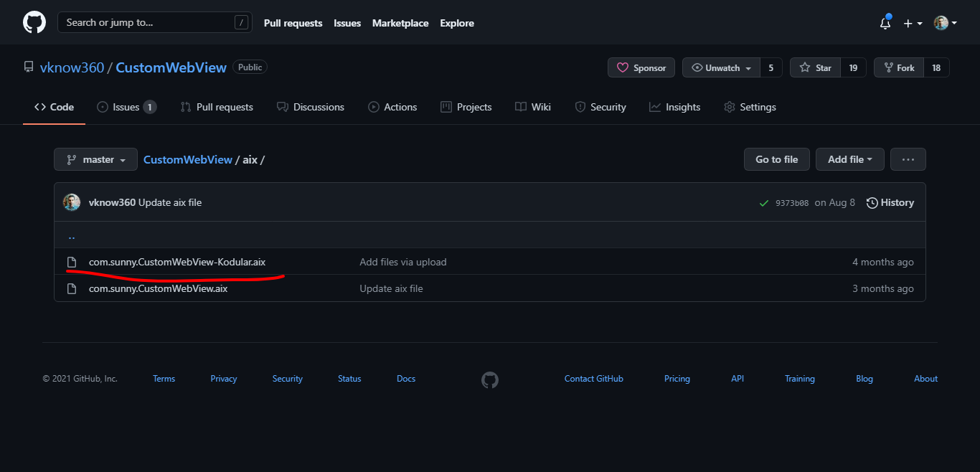Click file icon beside com.sunny.CustomWebView.aix
Screen dimensions: 980x472
pos(72,288)
